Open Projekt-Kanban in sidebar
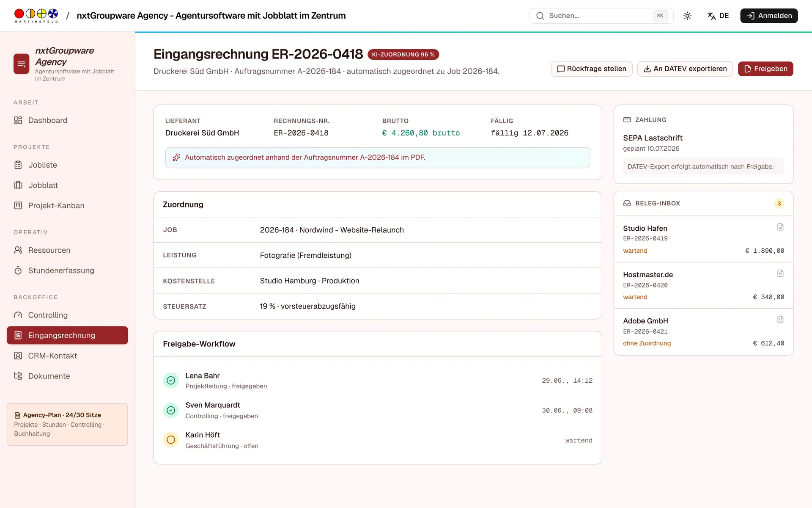 67,206
